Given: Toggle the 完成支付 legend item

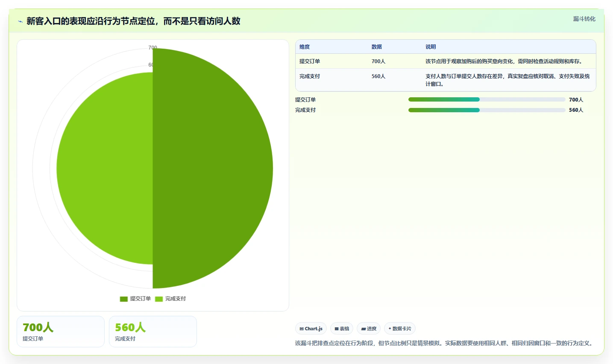Looking at the screenshot, I should click(170, 299).
